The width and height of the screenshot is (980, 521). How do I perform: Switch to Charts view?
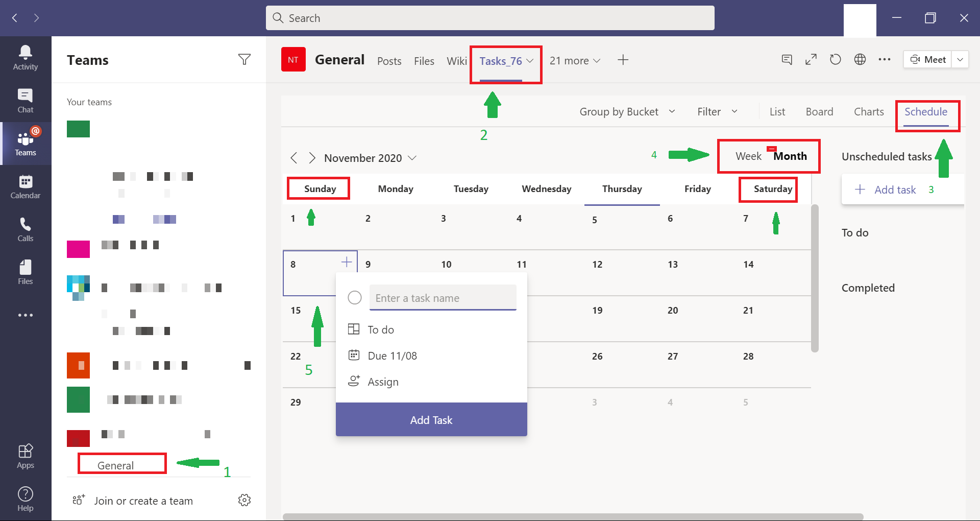pyautogui.click(x=869, y=112)
